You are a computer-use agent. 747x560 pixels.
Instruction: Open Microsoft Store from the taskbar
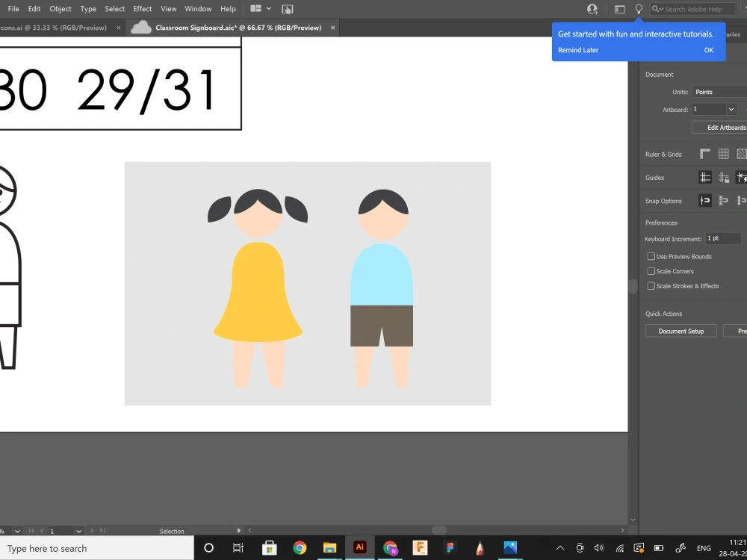(x=269, y=547)
